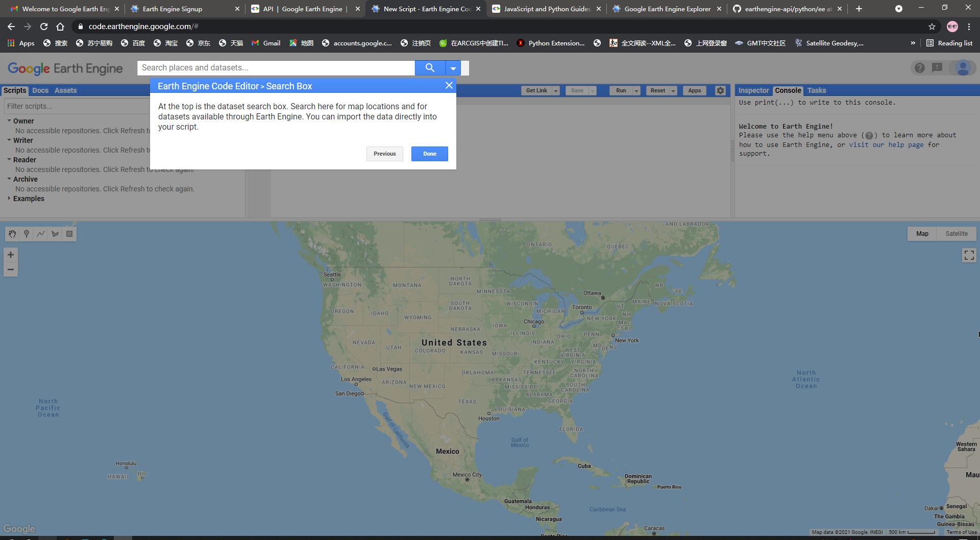The image size is (980, 540).
Task: Open the Save dropdown arrow
Action: tap(593, 91)
